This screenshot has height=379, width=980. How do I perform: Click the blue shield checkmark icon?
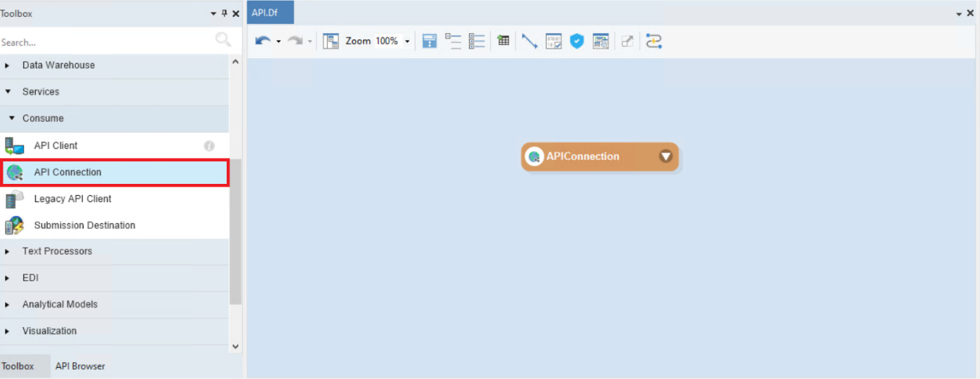pyautogui.click(x=576, y=41)
